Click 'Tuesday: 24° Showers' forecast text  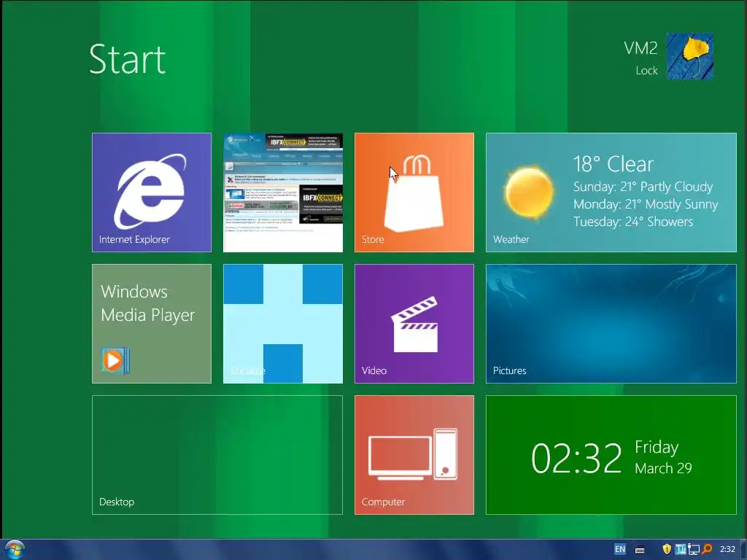click(x=633, y=222)
